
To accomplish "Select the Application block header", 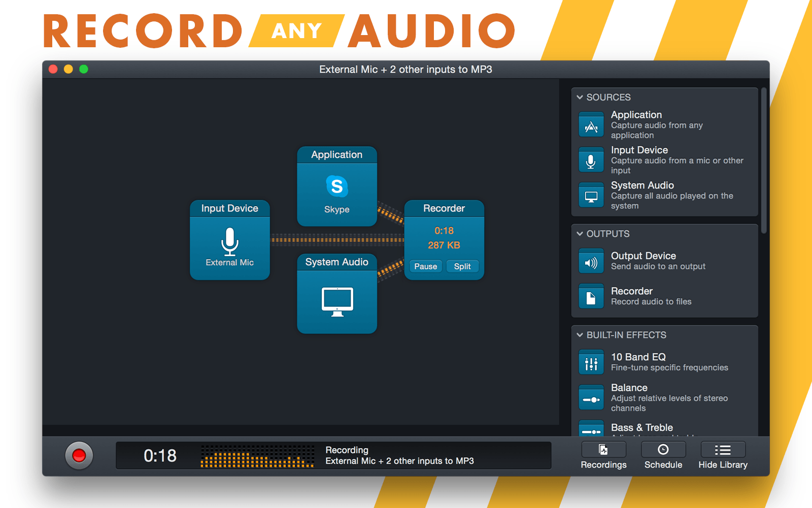I will 337,154.
